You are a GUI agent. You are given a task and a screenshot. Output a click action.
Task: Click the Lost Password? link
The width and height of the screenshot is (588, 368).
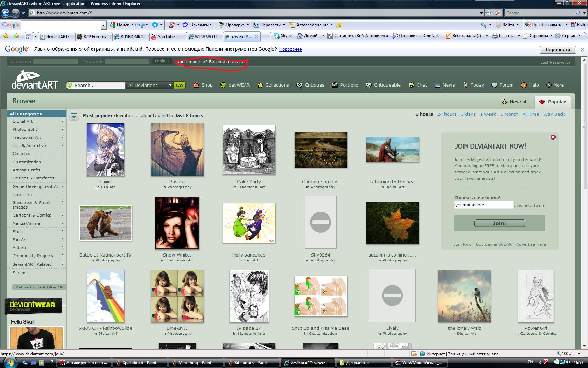[x=555, y=62]
